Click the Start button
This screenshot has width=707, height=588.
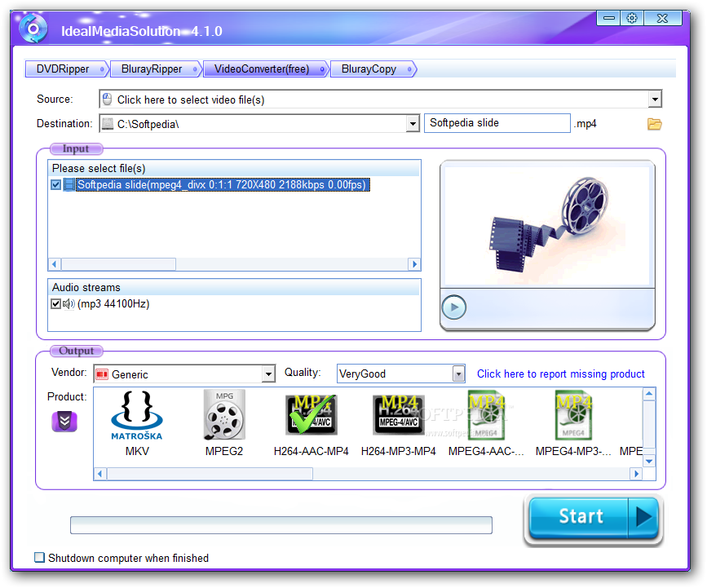(594, 518)
